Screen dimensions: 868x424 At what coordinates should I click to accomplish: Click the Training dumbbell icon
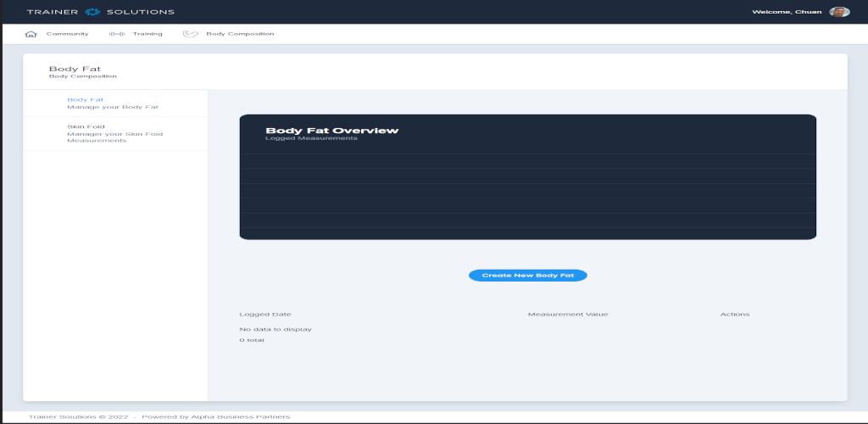click(x=117, y=34)
